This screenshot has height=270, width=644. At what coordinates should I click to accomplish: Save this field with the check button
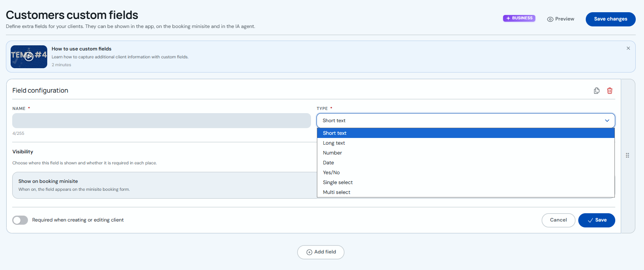pyautogui.click(x=596, y=220)
